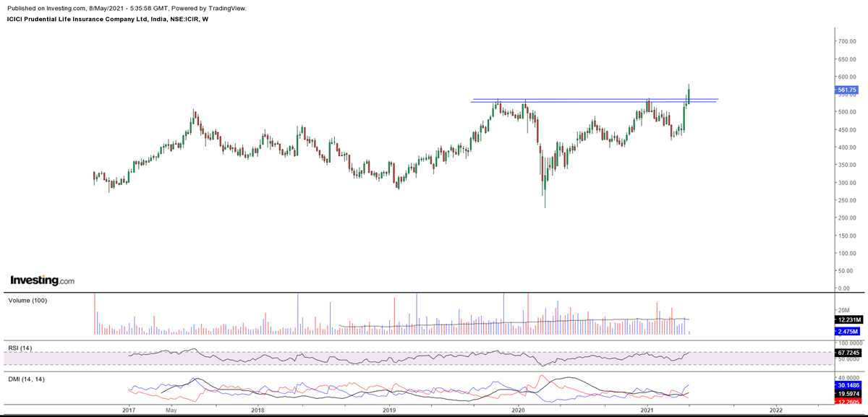Click the May label on time axis
This screenshot has height=417, width=868.
coord(171,410)
